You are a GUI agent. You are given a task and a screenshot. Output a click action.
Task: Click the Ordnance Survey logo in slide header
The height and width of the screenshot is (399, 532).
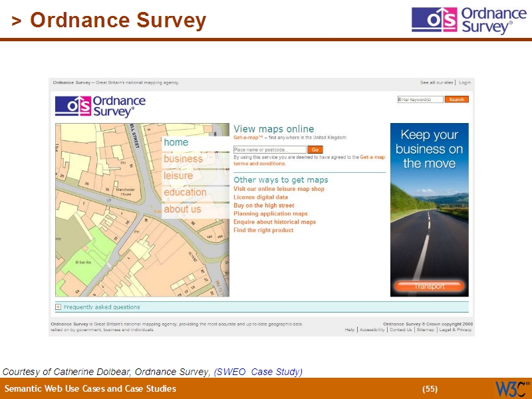click(x=462, y=20)
